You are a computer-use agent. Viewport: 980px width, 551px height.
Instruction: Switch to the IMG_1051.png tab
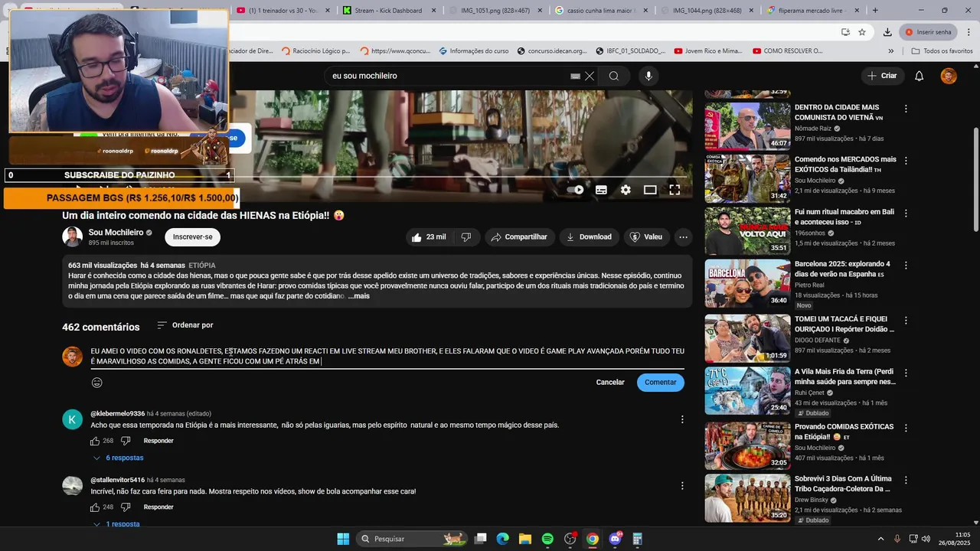point(495,11)
